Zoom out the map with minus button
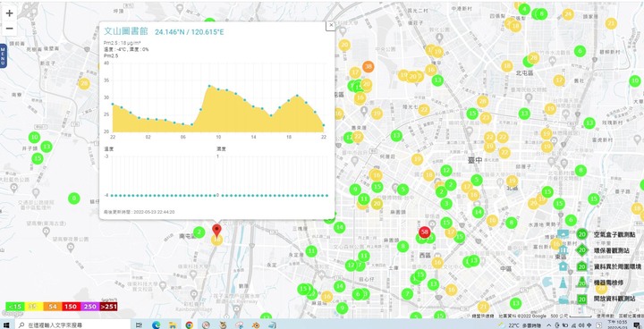644x329 pixels. click(10, 29)
